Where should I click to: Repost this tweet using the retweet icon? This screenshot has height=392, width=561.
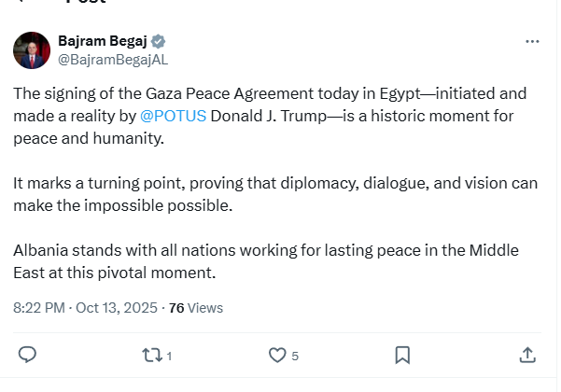(x=150, y=355)
